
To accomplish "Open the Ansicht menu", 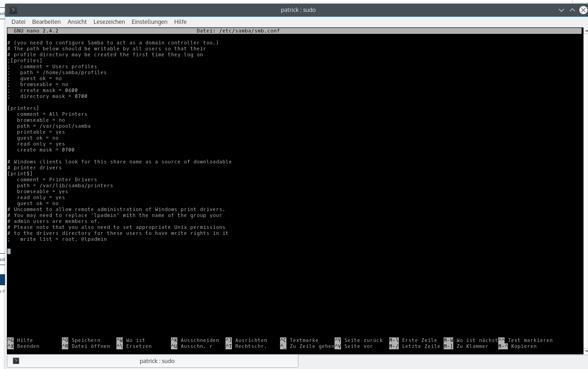I will [x=77, y=22].
